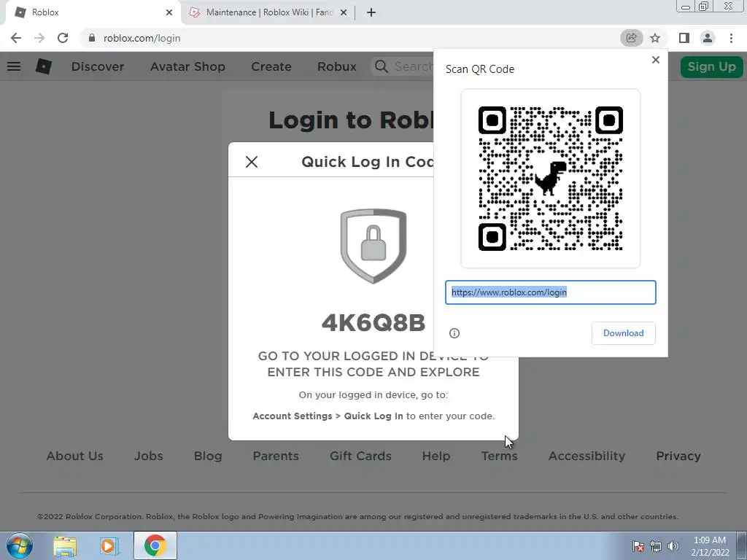This screenshot has height=560, width=747.
Task: Click the shield lock icon
Action: coord(373,246)
